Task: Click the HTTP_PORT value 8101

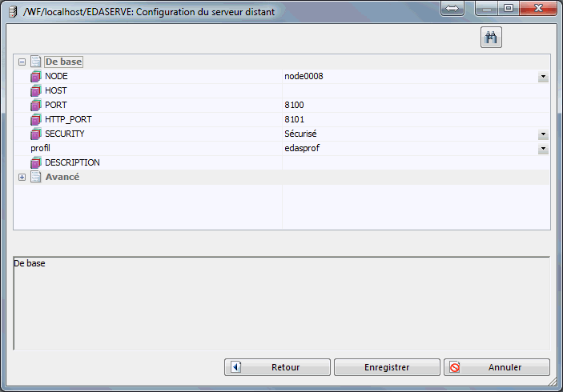Action: (294, 119)
